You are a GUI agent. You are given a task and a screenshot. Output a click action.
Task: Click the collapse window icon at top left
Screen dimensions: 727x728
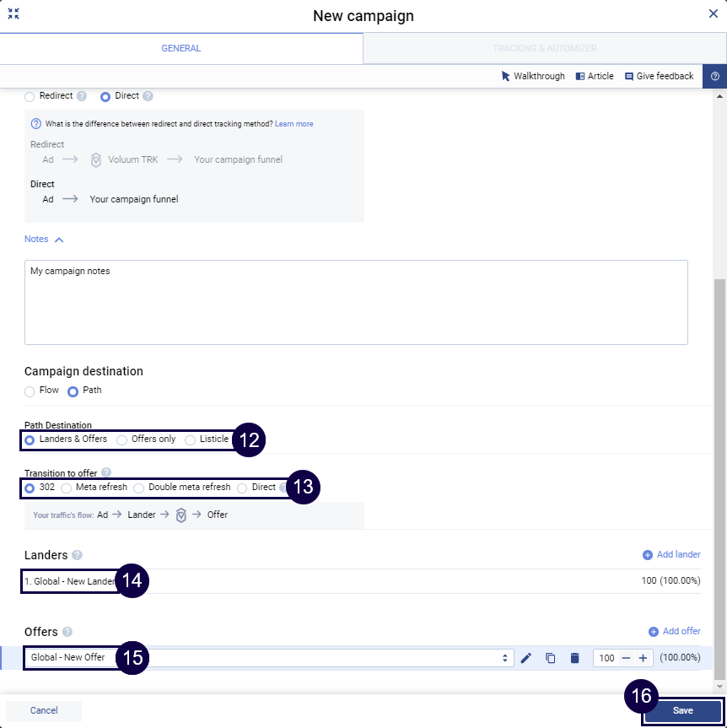[13, 14]
